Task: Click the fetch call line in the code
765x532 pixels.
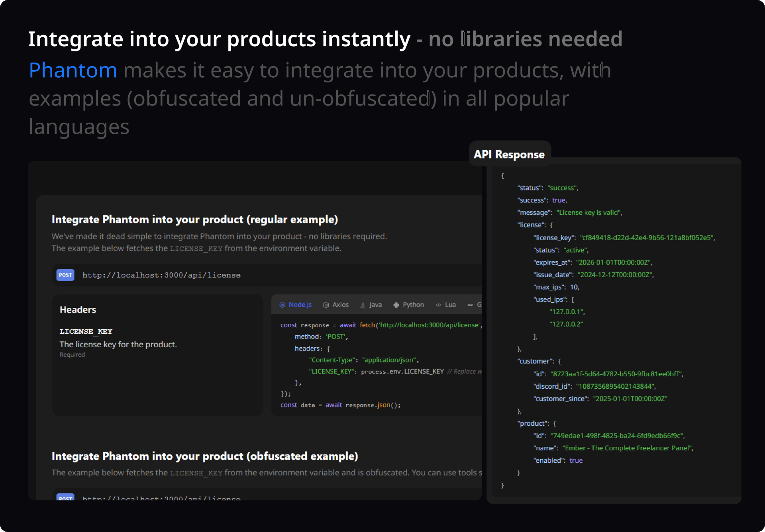Action: point(381,325)
